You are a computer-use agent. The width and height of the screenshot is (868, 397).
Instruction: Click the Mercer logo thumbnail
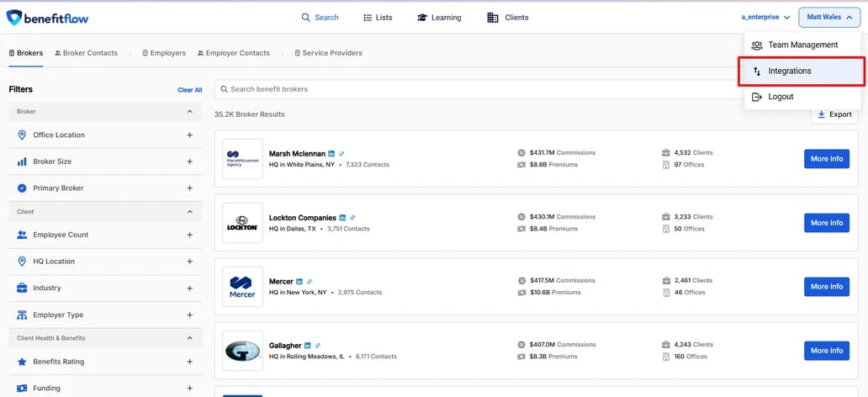[242, 287]
